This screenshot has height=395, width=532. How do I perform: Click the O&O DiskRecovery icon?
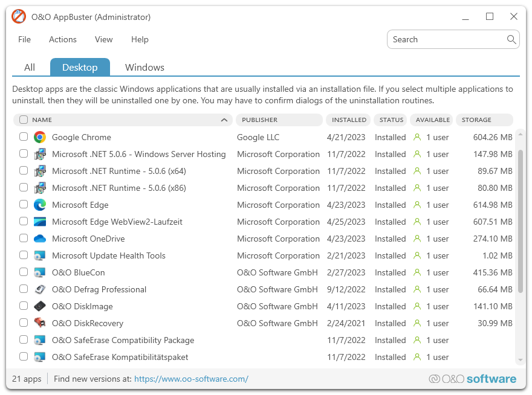coord(40,323)
